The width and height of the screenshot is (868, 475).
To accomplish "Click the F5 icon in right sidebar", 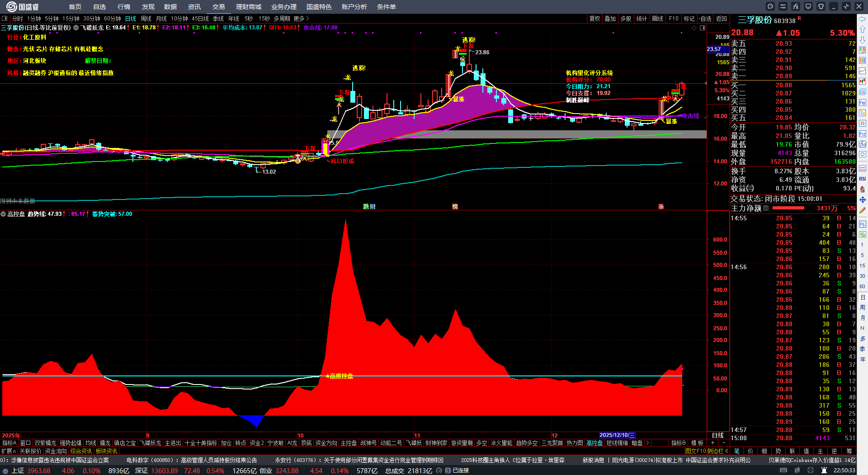I will [863, 224].
